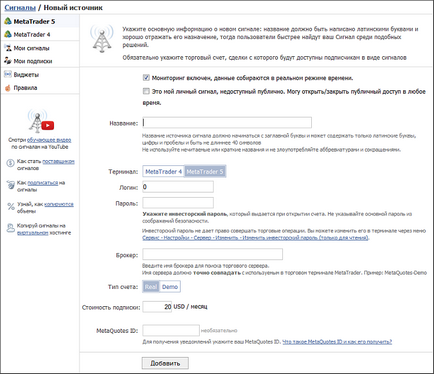Click the large signal tower icon in header
The width and height of the screenshot is (434, 374).
(101, 39)
